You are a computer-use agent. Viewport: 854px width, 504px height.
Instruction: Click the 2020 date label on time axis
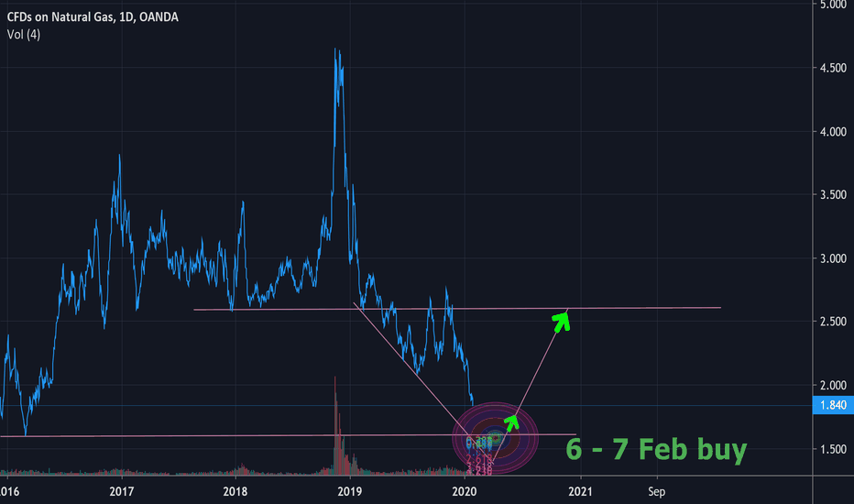464,491
